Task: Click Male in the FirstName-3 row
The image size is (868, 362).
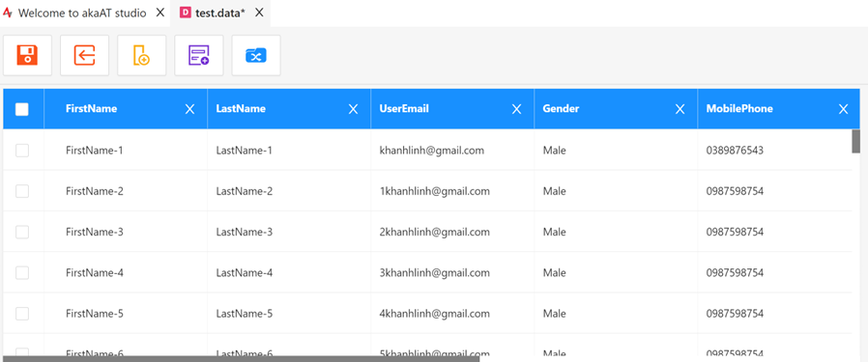Action: coord(554,232)
